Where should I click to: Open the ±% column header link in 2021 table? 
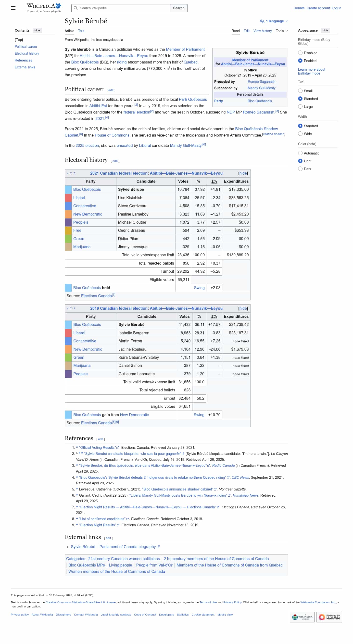pos(214,181)
